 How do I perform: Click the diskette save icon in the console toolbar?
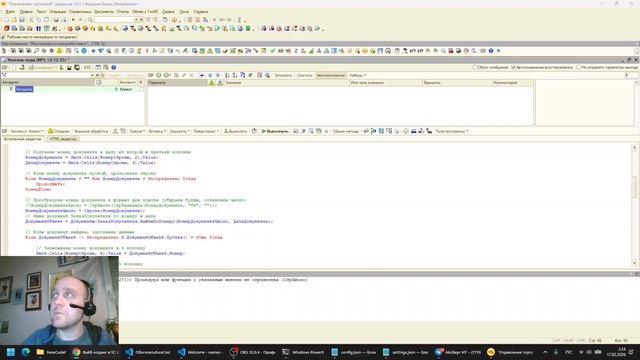[69, 67]
